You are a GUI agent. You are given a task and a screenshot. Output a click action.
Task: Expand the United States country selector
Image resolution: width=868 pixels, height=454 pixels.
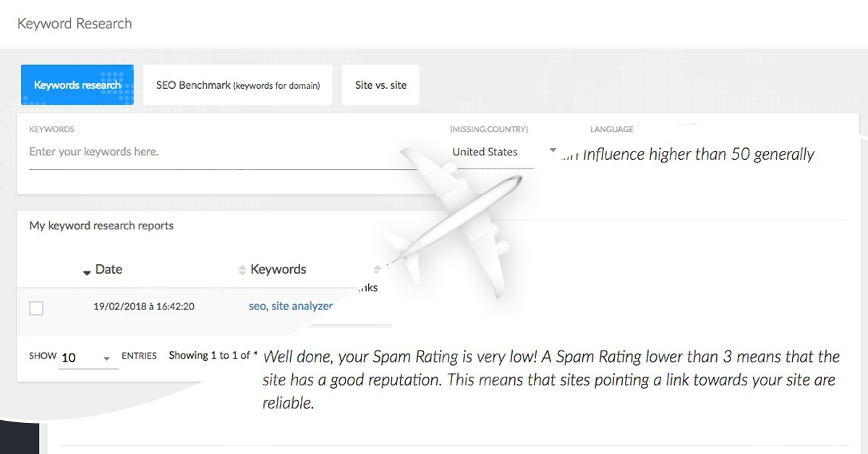pyautogui.click(x=485, y=152)
